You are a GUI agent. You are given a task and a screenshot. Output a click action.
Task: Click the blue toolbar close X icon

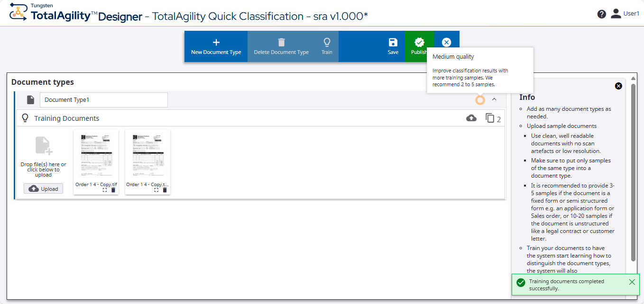point(446,43)
